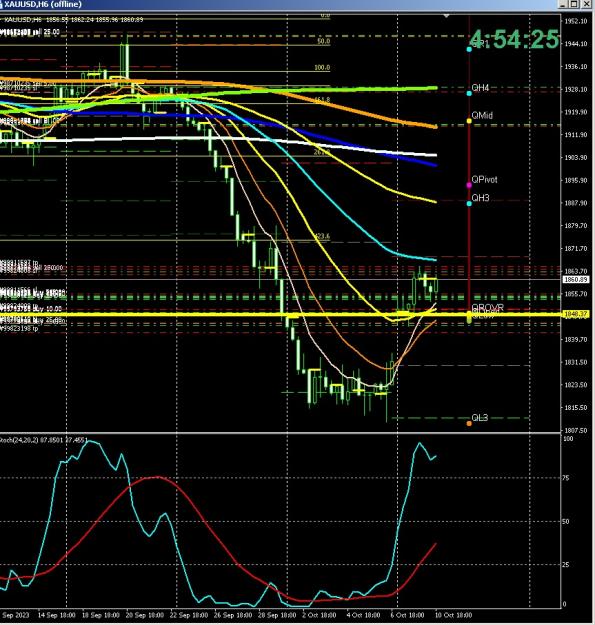Click the Fibonacci 423.6 level label

[322, 236]
